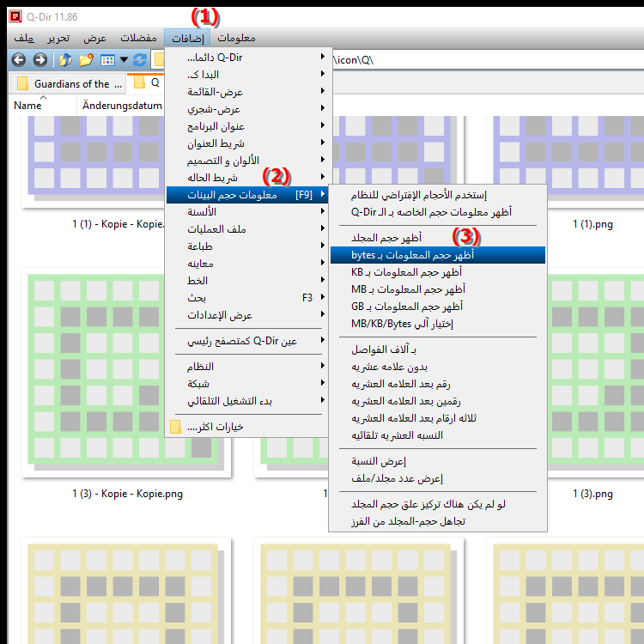This screenshot has height=644, width=644.
Task: Open the عرض menu
Action: [x=94, y=38]
